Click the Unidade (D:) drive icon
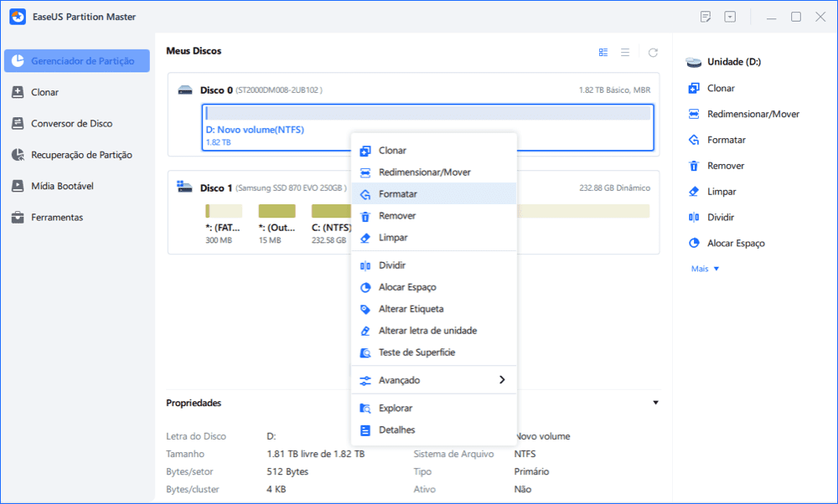 (694, 62)
